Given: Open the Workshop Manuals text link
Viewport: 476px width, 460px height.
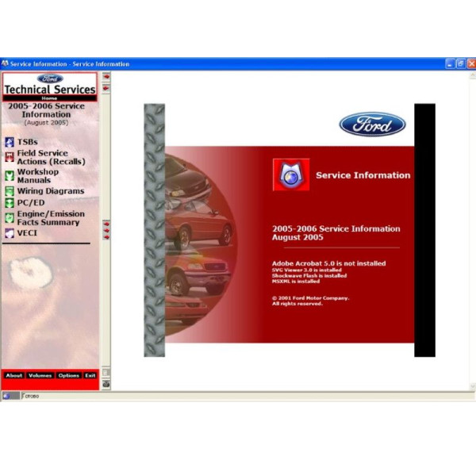Looking at the screenshot, I should click(x=38, y=176).
